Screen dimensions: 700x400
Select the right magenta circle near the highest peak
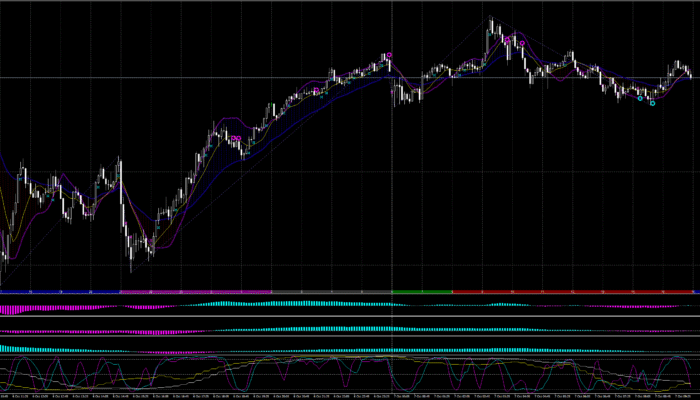click(522, 44)
